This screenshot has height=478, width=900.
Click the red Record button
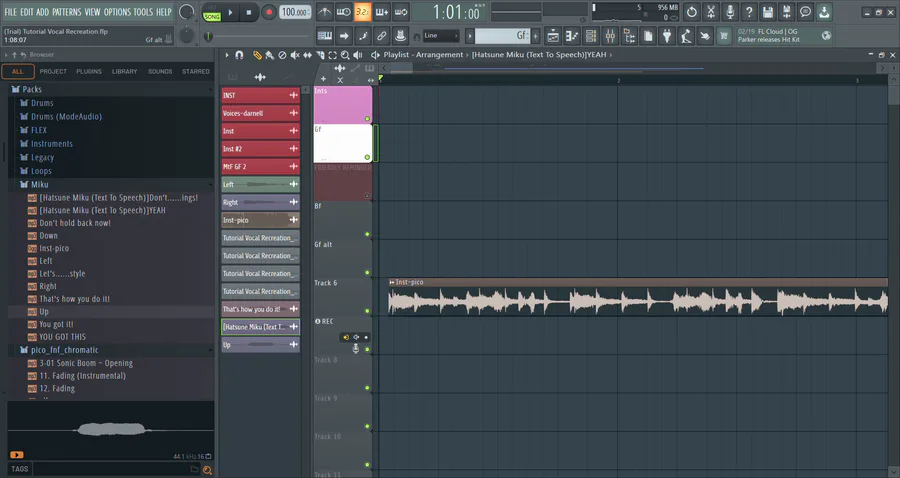click(x=268, y=12)
